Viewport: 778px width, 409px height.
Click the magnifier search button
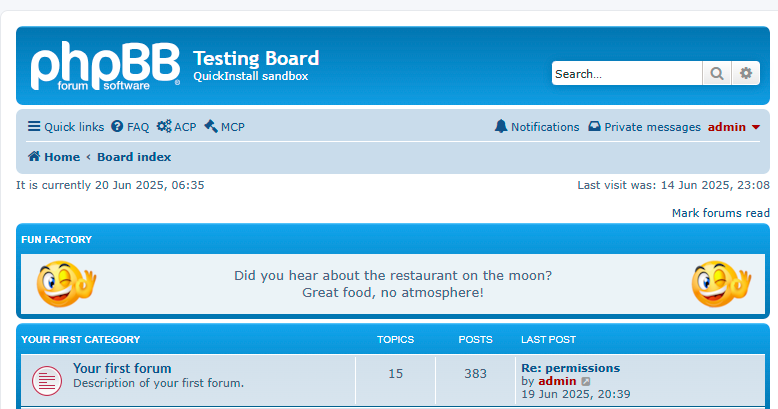pos(717,73)
